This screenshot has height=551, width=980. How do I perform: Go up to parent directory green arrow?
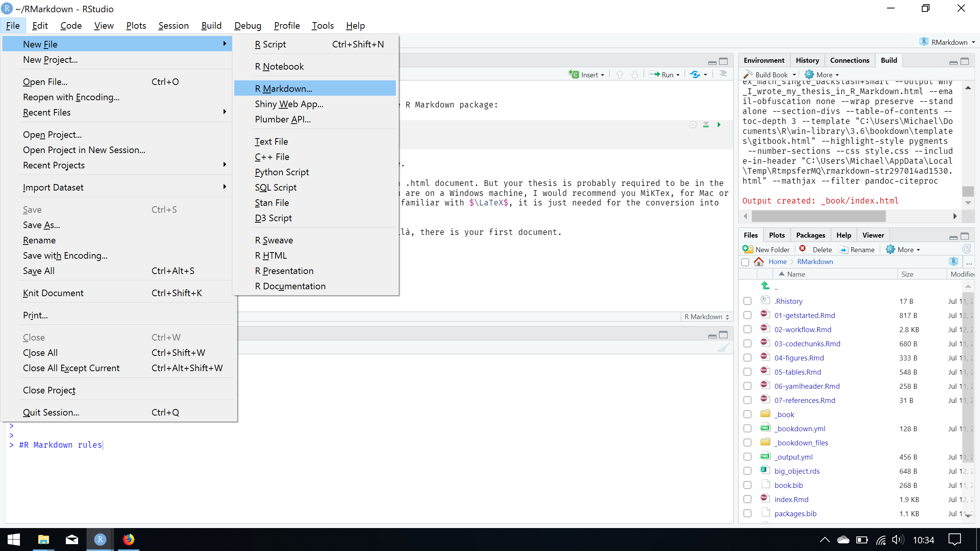pos(765,285)
